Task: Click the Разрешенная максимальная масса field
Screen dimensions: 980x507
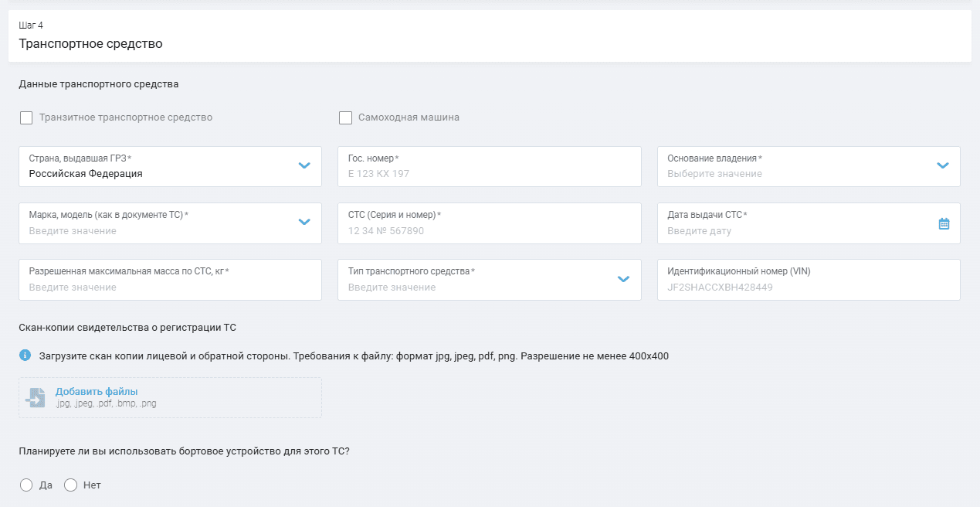Action: point(170,280)
